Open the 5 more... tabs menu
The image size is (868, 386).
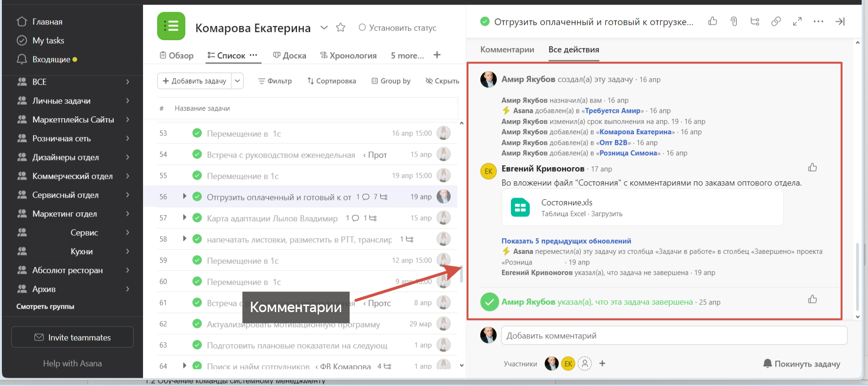407,56
